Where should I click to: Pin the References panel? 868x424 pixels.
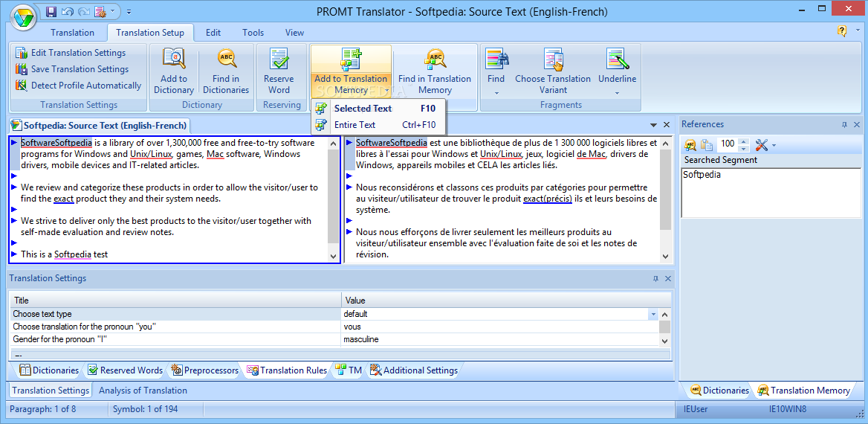pyautogui.click(x=845, y=125)
